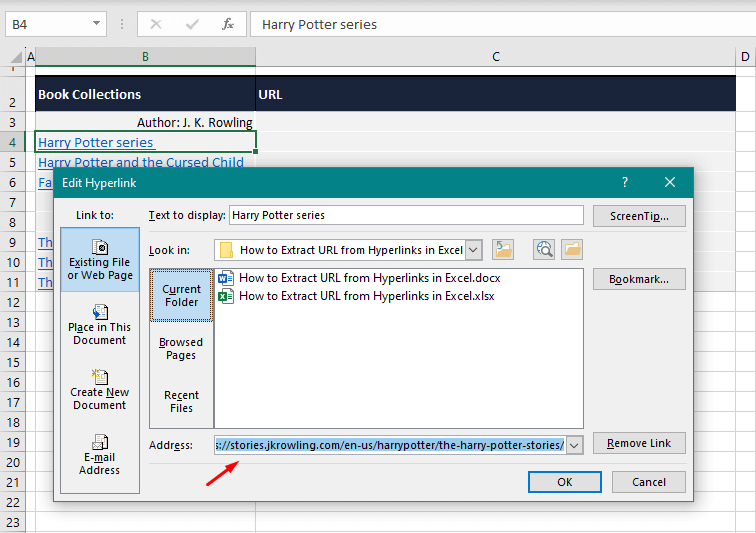Confirm with the OK button
The image size is (756, 533).
[x=565, y=482]
